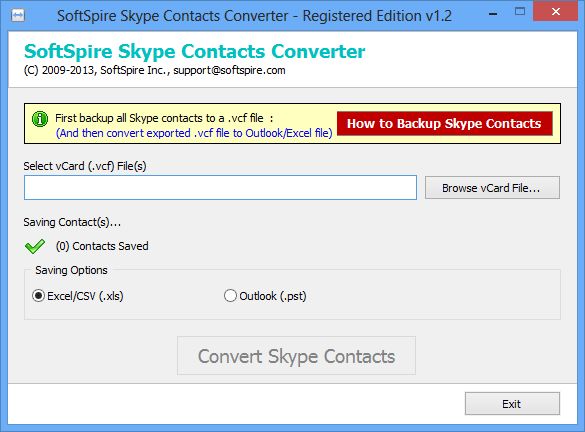Click the app icon in title bar
This screenshot has height=432, width=585.
click(18, 16)
